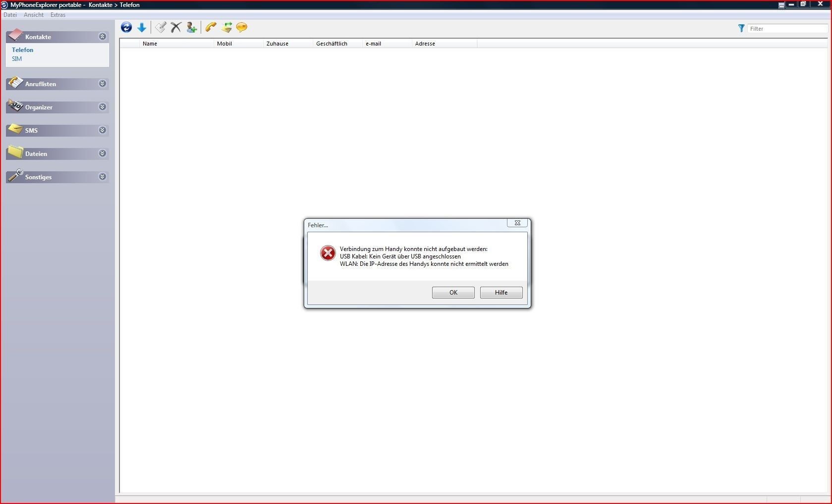This screenshot has height=504, width=832.
Task: Click the Kontakte address book icon
Action: [15, 35]
